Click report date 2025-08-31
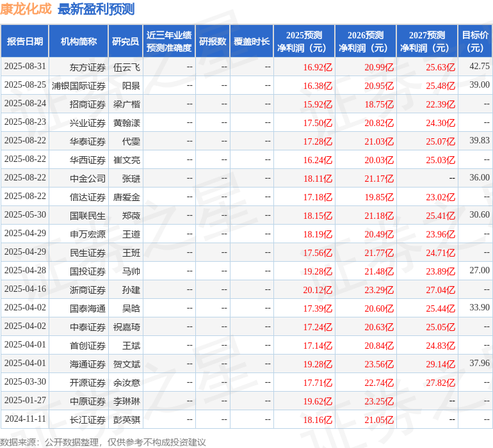 (25, 66)
